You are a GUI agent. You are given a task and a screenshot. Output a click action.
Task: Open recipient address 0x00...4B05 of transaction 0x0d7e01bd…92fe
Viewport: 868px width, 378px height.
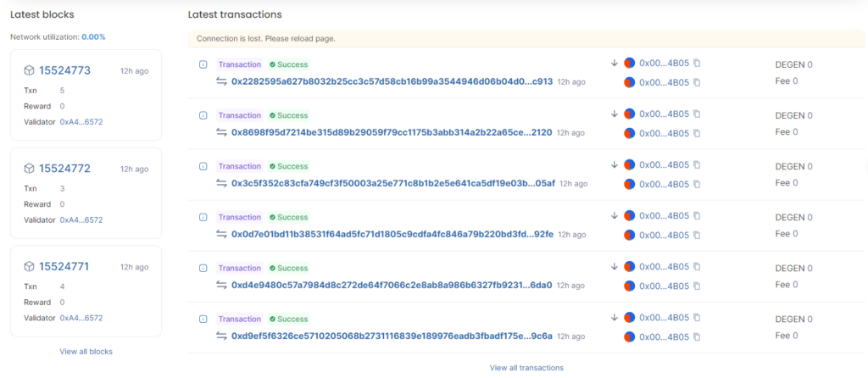(x=665, y=236)
